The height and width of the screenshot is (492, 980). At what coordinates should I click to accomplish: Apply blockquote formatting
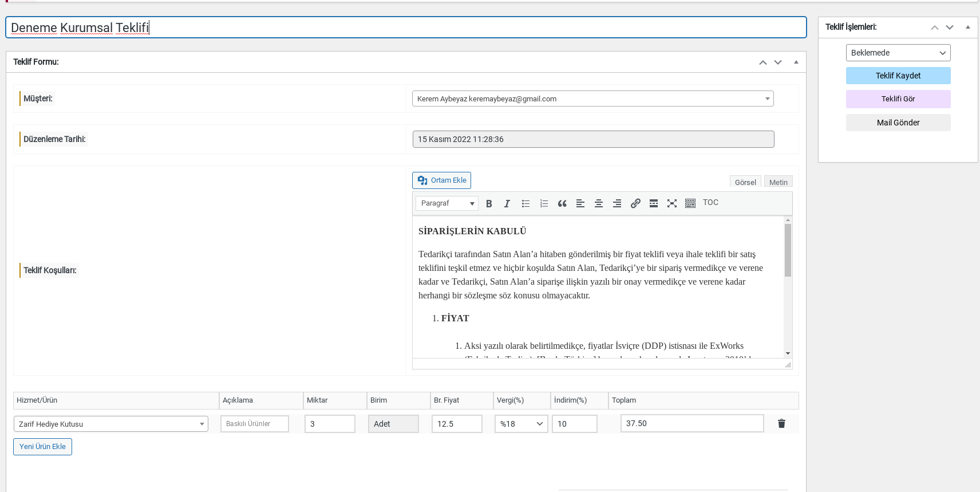pyautogui.click(x=562, y=203)
